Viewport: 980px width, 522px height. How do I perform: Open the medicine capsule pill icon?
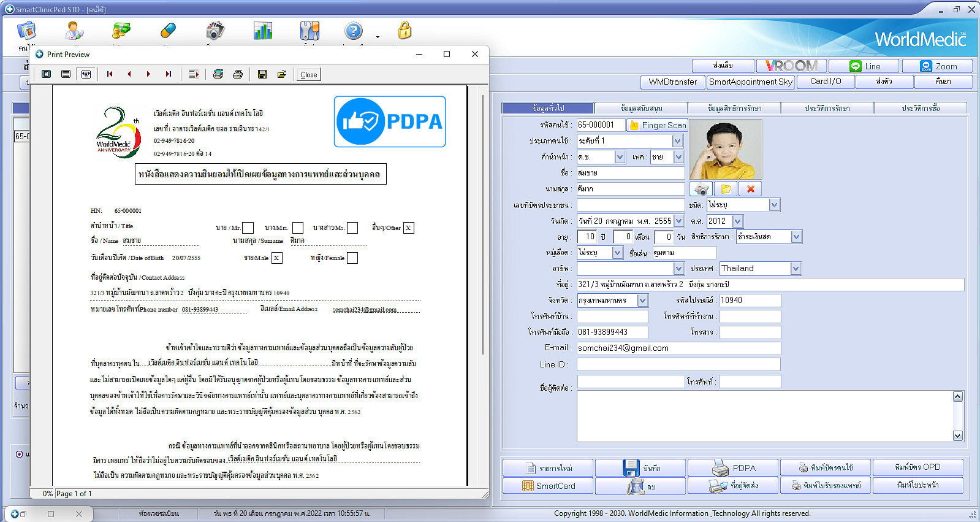tap(168, 31)
